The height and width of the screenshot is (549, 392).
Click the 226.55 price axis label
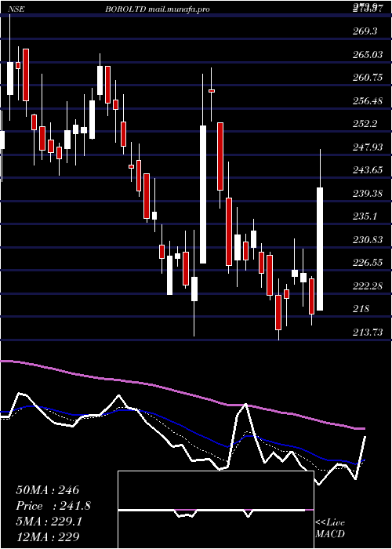point(368,263)
